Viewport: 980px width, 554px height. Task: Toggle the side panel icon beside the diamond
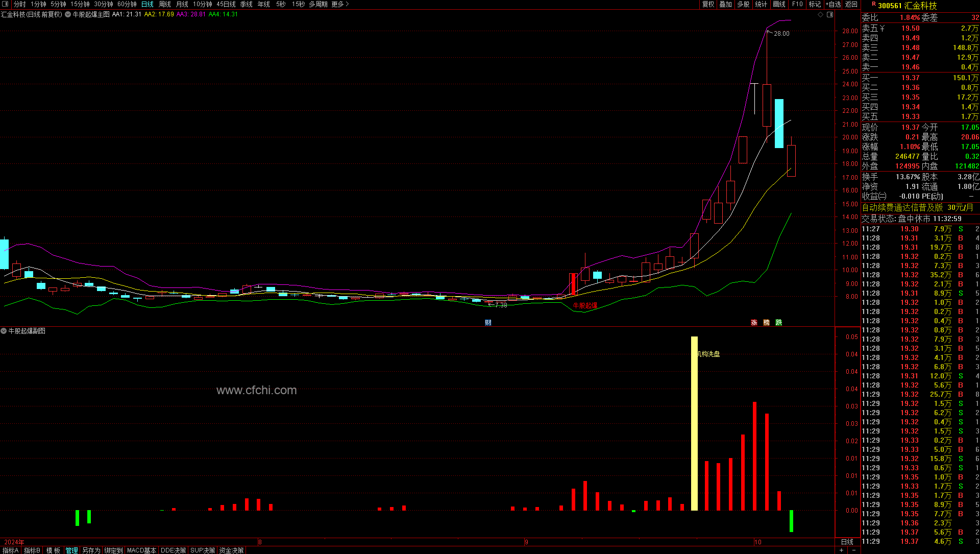(830, 15)
